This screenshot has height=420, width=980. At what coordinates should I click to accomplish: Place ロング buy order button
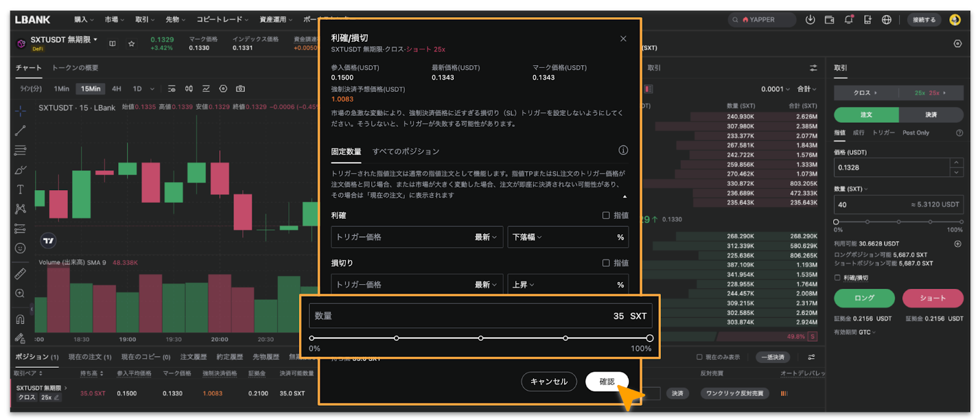click(x=864, y=298)
